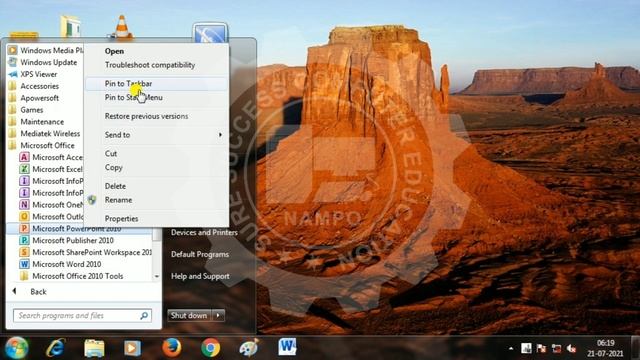Open Google Chrome from the taskbar
The image size is (640, 360).
click(211, 348)
